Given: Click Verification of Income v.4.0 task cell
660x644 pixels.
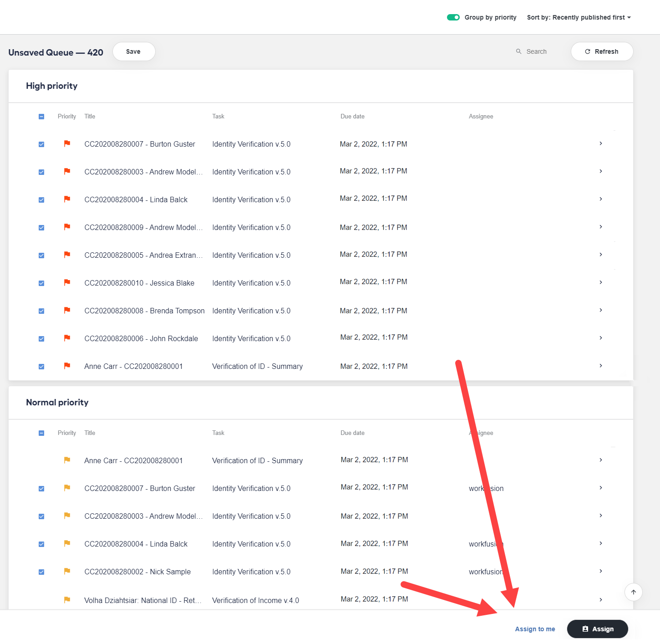Looking at the screenshot, I should pos(255,600).
